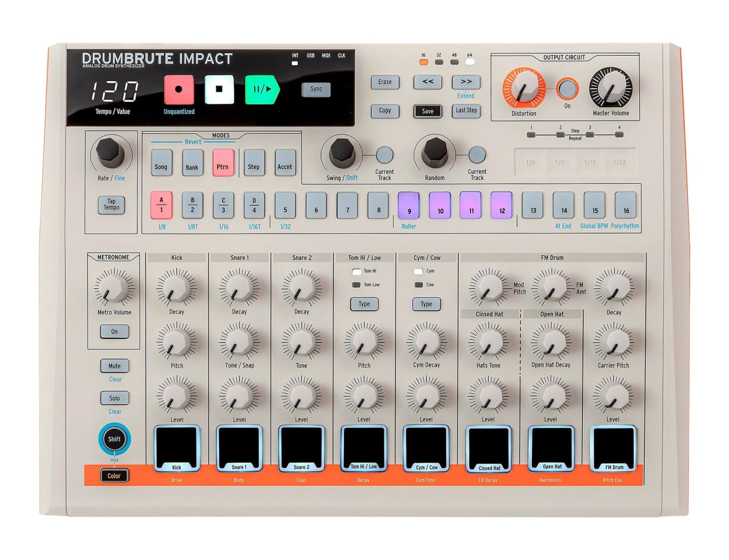Tap step button B/2

(x=193, y=205)
